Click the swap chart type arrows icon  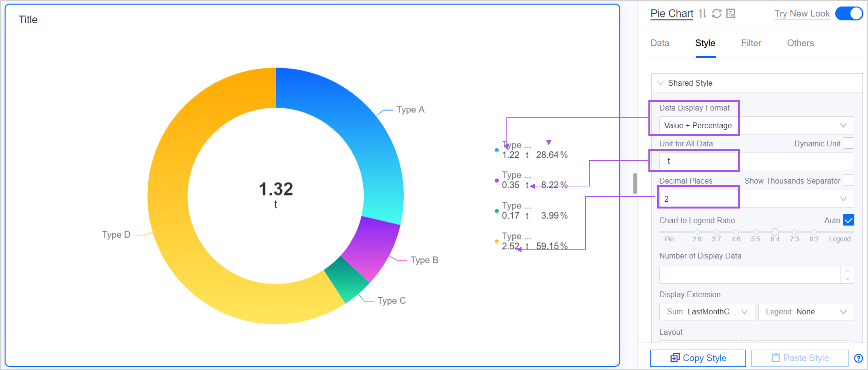click(702, 13)
